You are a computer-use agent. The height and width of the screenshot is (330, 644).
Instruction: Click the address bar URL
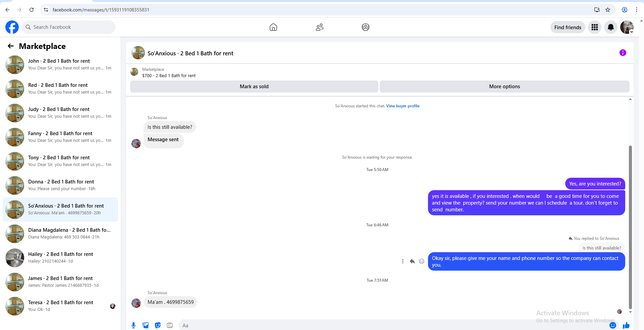click(101, 10)
